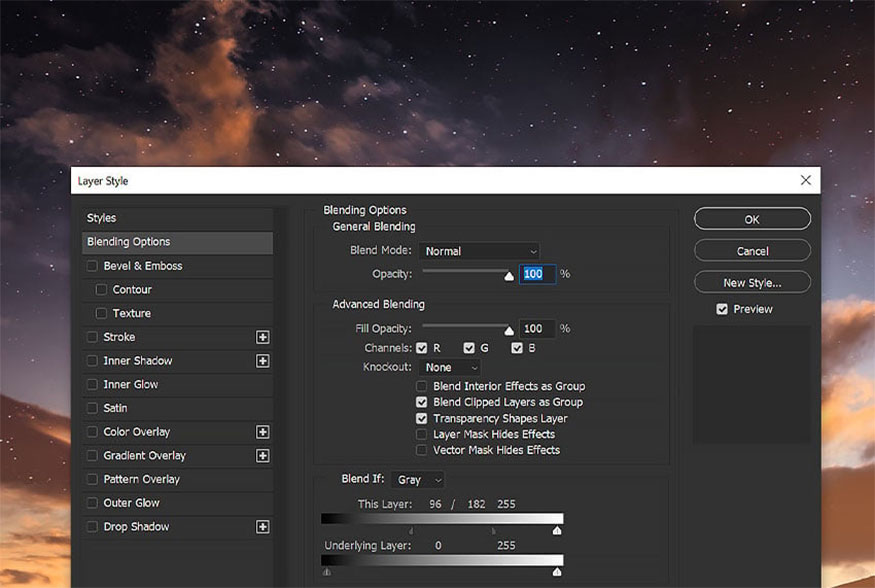Enable the Outer Glow checkbox
The height and width of the screenshot is (588, 875).
[92, 503]
